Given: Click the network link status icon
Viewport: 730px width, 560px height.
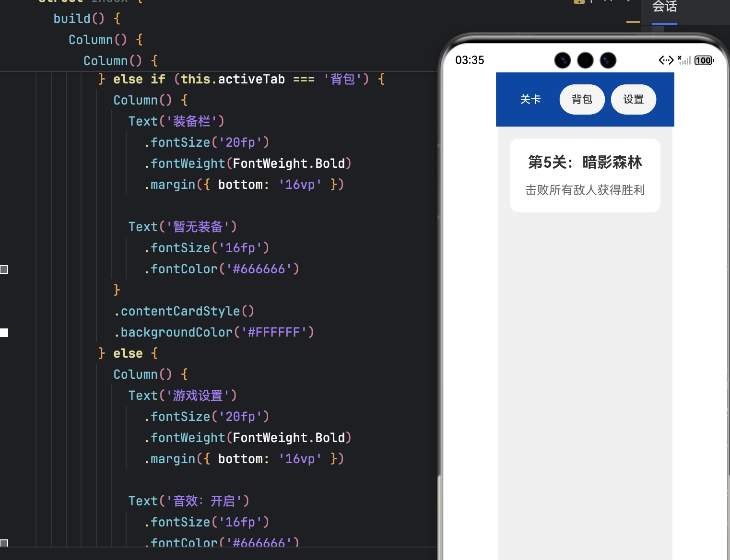Looking at the screenshot, I should (x=666, y=60).
